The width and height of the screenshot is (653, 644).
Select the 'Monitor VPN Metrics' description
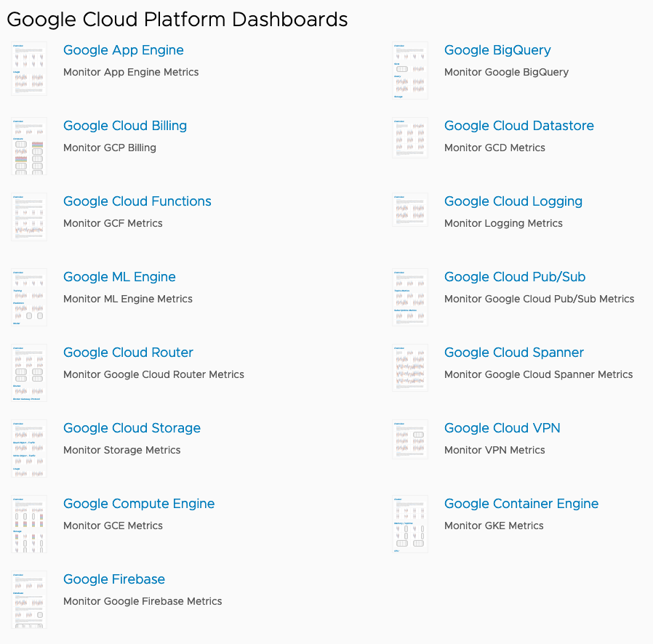click(494, 450)
